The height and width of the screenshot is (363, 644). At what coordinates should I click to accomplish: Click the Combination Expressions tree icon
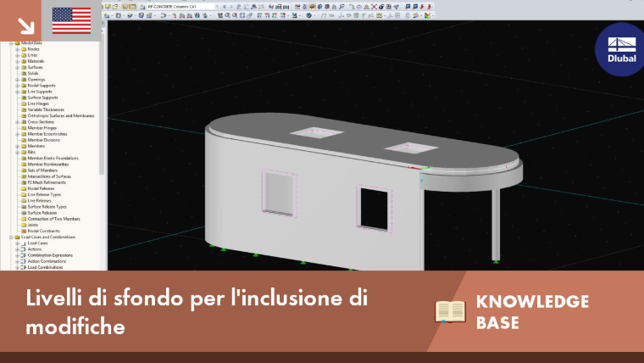pyautogui.click(x=24, y=255)
